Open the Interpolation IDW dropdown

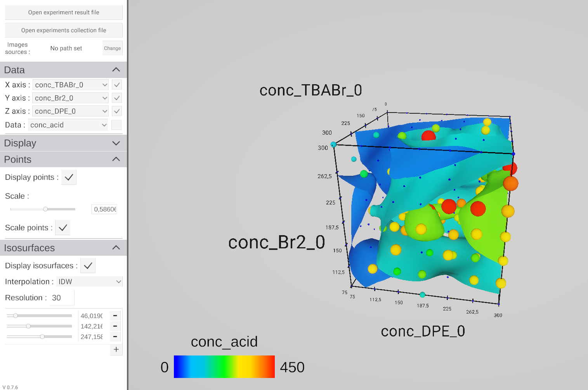tap(89, 282)
